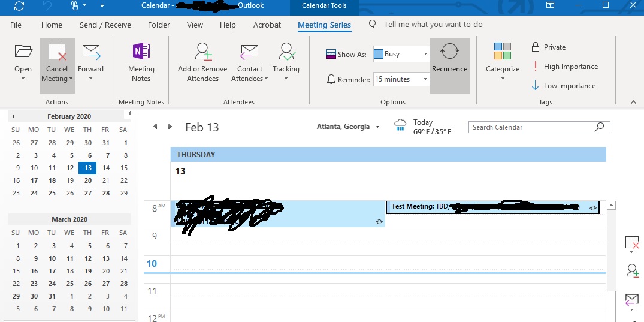Open the Categorize color menu
Screen dimensions: 644x322
pos(503,62)
